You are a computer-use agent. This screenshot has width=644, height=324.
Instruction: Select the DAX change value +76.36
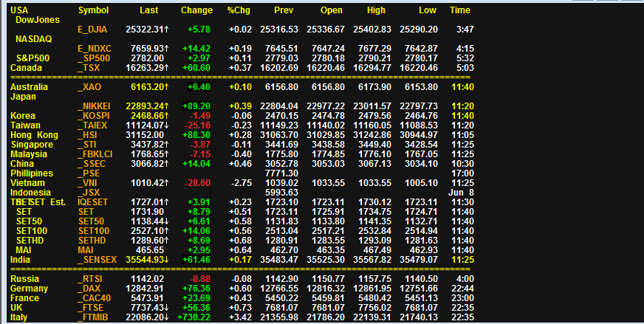(196, 289)
